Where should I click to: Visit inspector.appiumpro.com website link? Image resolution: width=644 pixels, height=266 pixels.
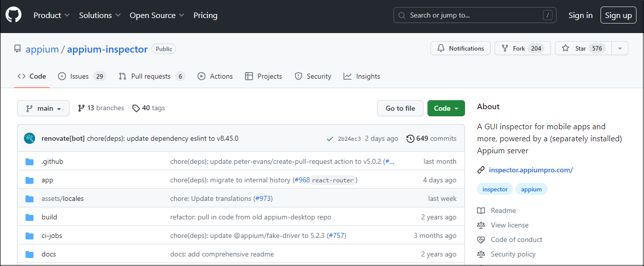click(x=530, y=170)
